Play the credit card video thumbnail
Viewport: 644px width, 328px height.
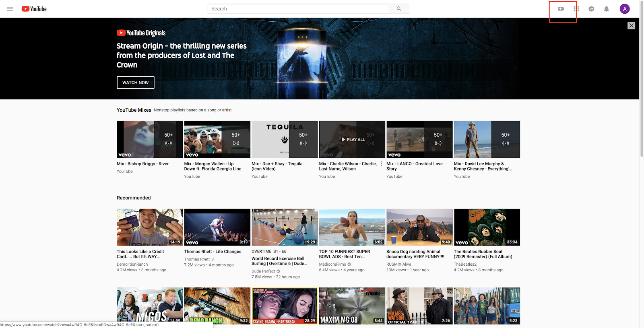coord(150,227)
